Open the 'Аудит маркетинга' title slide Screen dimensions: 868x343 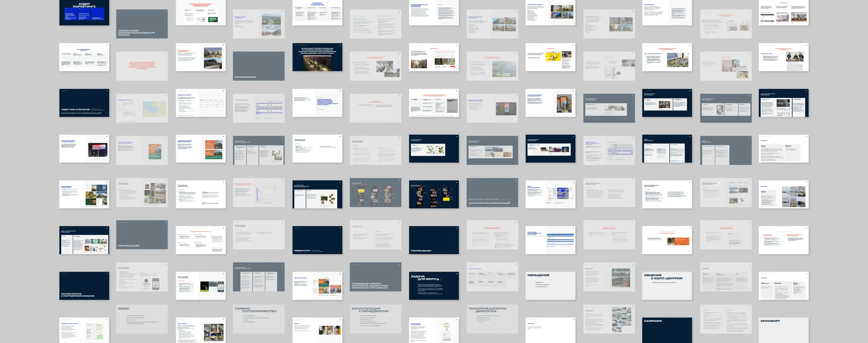point(84,12)
